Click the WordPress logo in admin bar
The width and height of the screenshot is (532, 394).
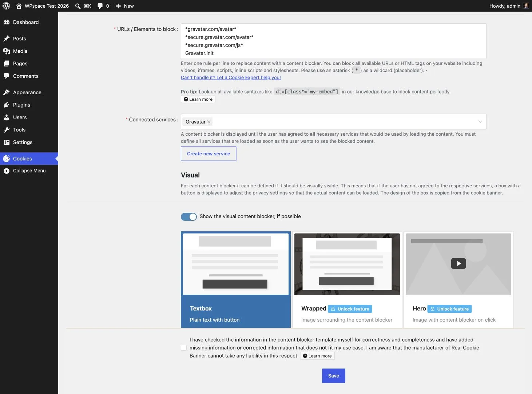(x=6, y=6)
